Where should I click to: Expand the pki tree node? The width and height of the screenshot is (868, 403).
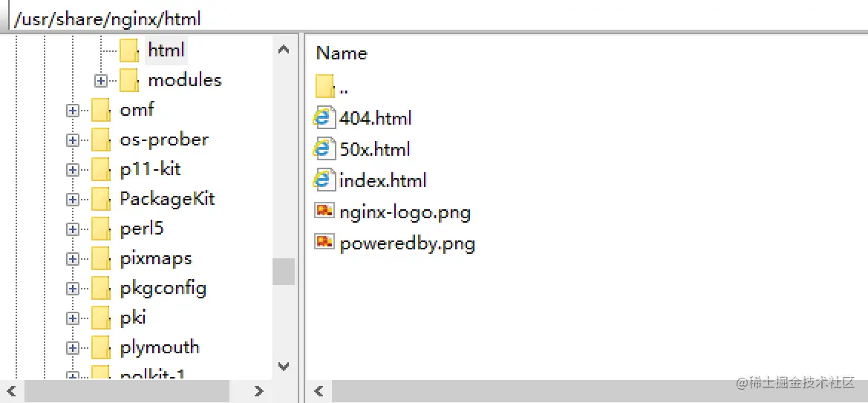pyautogui.click(x=72, y=318)
